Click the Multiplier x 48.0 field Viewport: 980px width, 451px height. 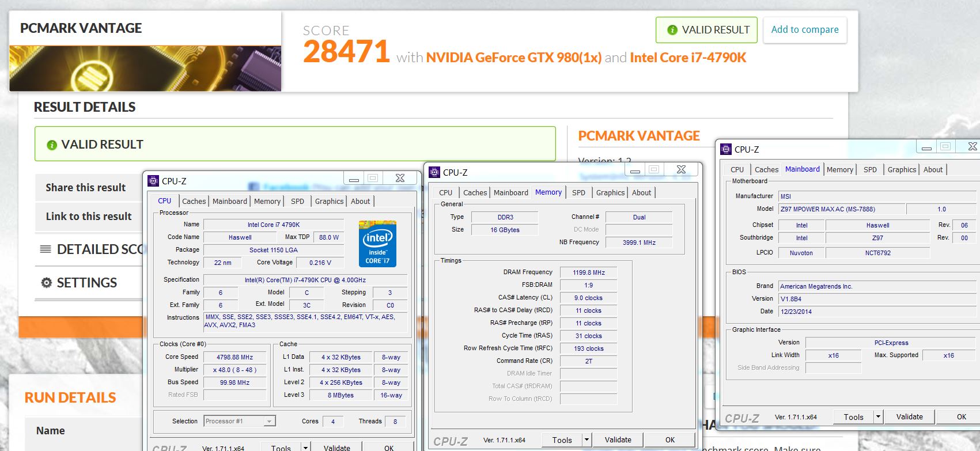[234, 370]
